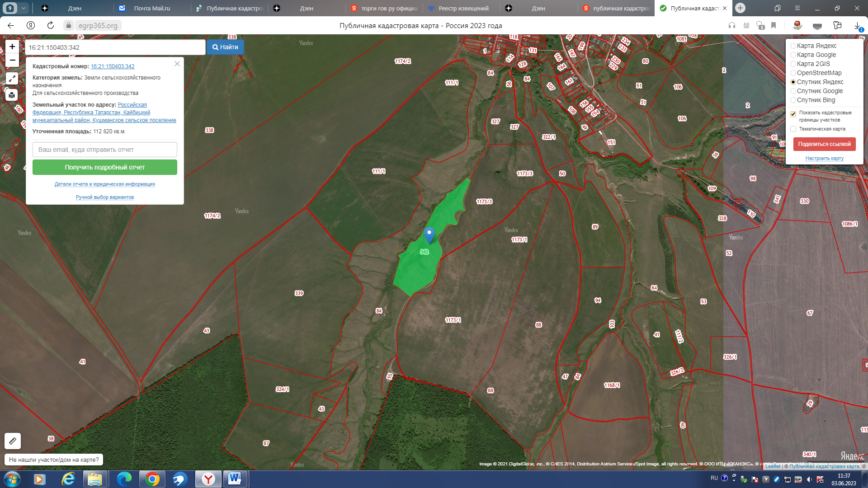Reload page with browser refresh icon
The image size is (868, 488).
tap(51, 25)
